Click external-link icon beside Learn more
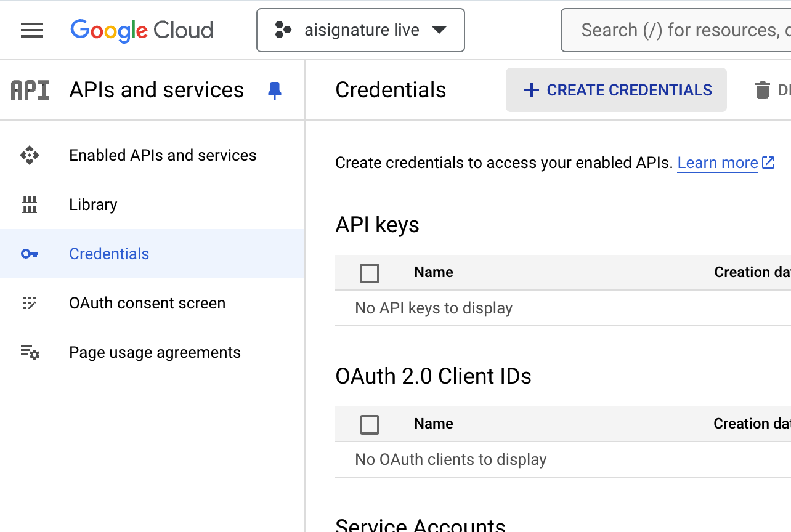 [768, 162]
